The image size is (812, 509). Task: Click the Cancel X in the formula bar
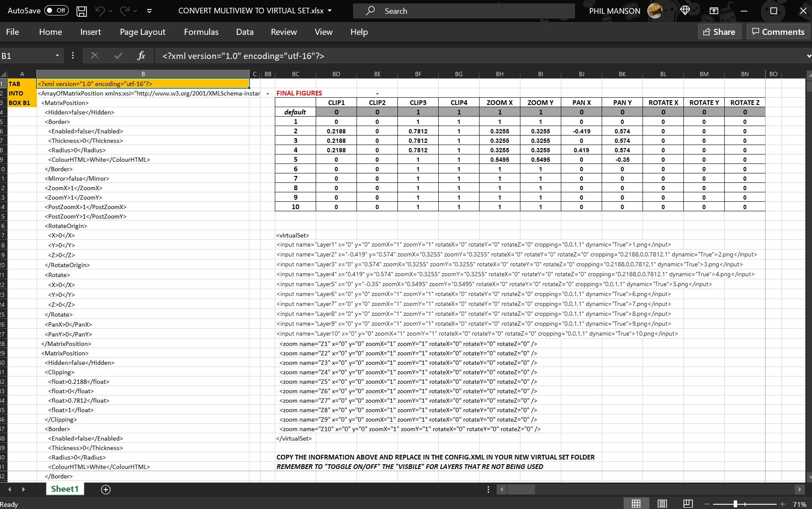(95, 56)
